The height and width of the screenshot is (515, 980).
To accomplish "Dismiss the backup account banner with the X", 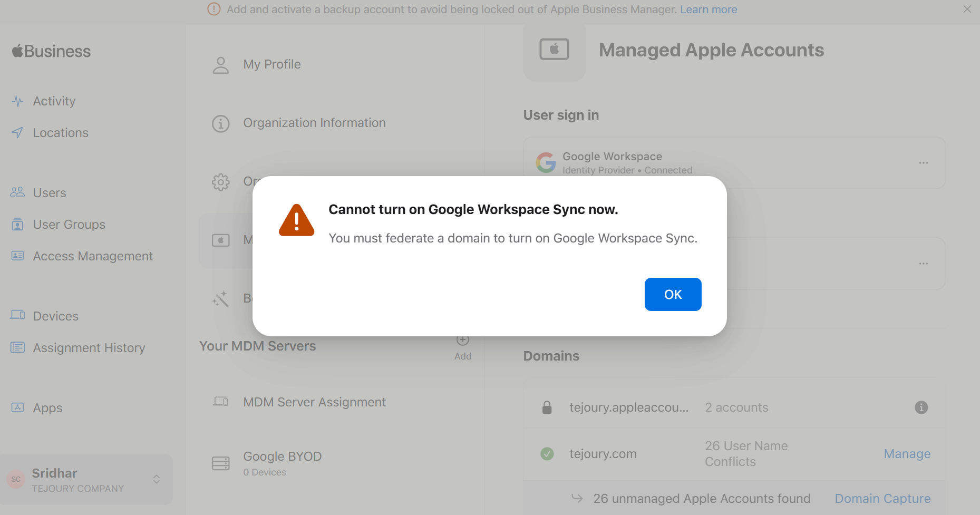I will coord(967,9).
